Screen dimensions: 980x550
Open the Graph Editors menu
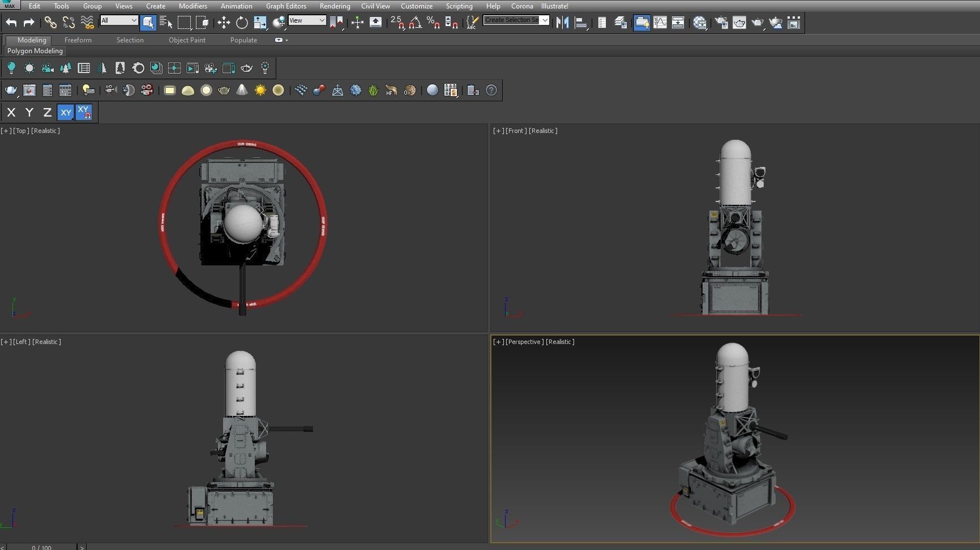286,6
